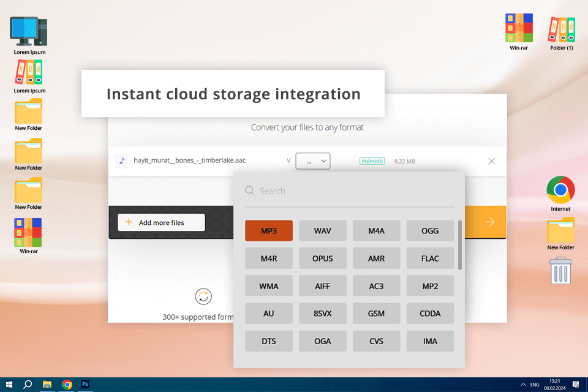Select AMR format
The image size is (588, 392).
(376, 258)
